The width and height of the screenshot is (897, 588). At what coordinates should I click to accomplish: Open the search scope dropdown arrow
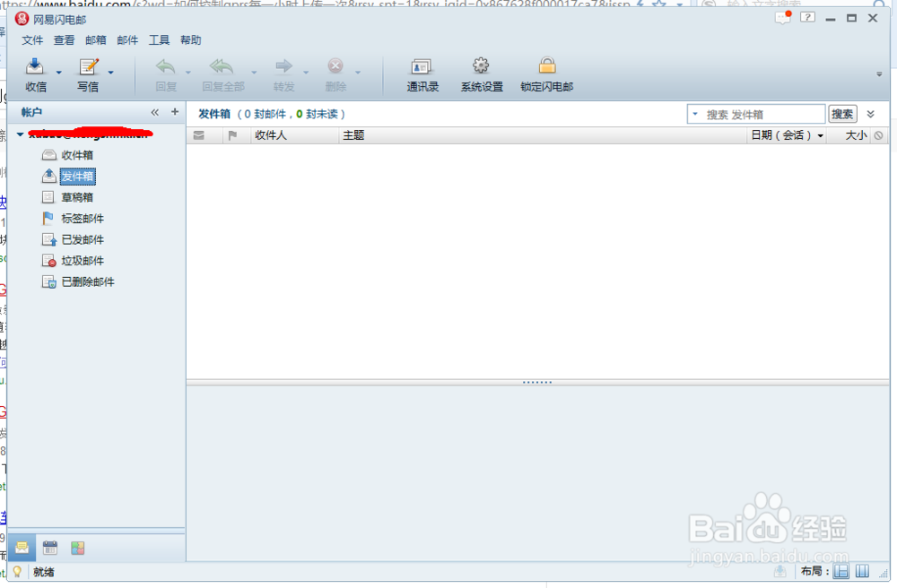pos(696,114)
